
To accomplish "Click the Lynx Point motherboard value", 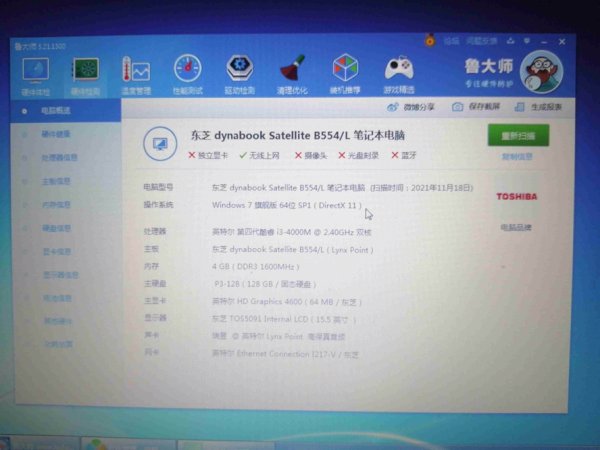I will pyautogui.click(x=293, y=250).
